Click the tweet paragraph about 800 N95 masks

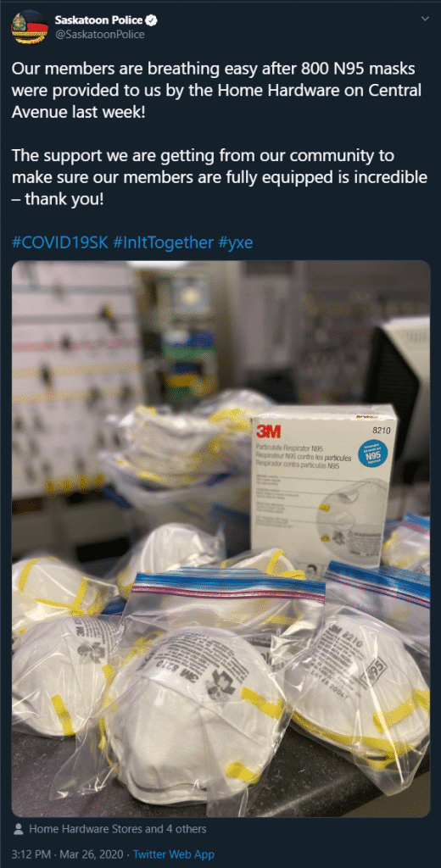coord(216,90)
